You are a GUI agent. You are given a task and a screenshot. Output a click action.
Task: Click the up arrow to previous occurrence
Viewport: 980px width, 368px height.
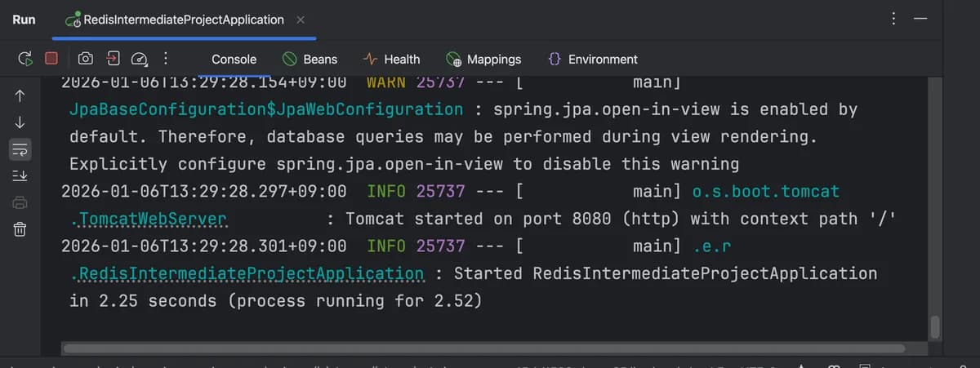point(20,95)
